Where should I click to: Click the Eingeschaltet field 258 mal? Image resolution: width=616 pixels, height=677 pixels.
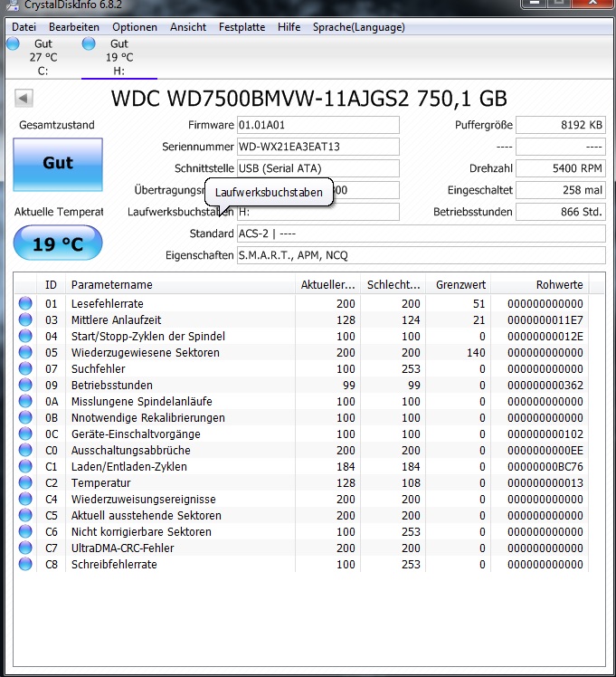click(561, 190)
